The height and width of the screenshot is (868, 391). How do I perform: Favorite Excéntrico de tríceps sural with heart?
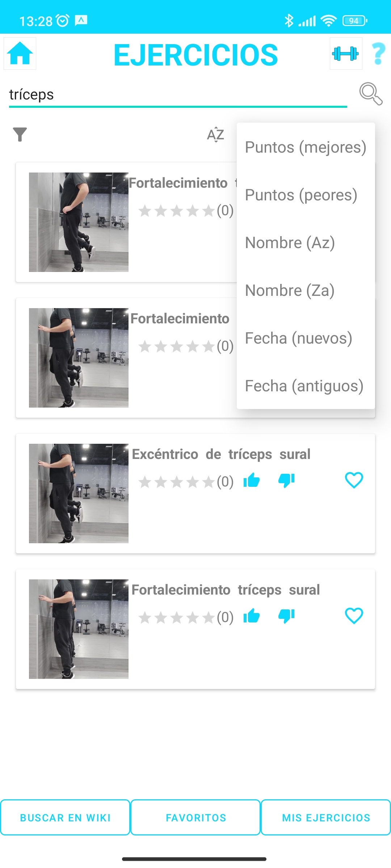click(x=354, y=481)
